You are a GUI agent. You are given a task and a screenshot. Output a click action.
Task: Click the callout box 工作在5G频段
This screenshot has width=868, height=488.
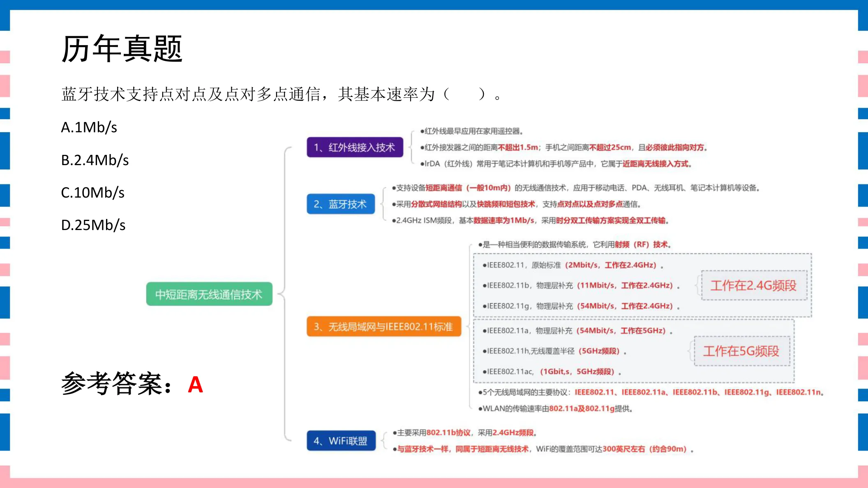tap(742, 351)
